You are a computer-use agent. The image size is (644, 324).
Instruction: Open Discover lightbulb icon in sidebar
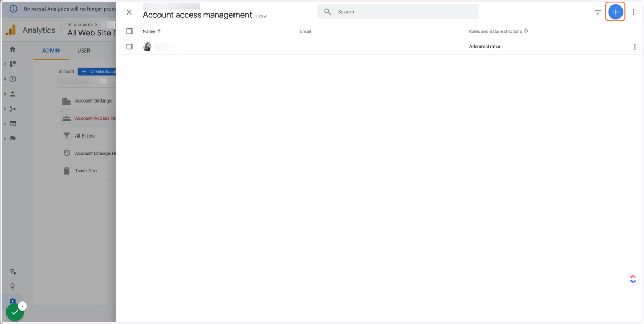(x=13, y=286)
